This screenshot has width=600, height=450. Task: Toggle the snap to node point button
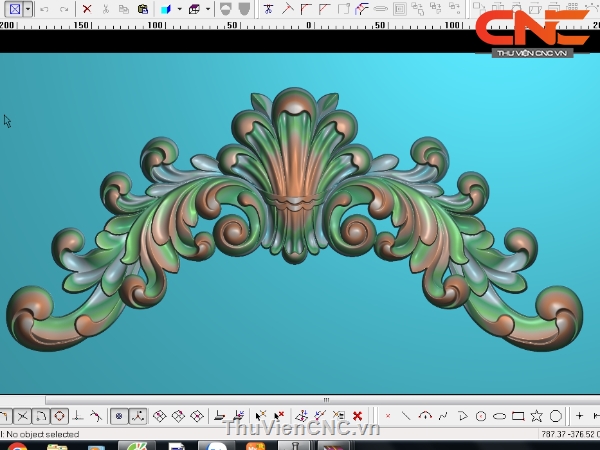click(x=138, y=416)
